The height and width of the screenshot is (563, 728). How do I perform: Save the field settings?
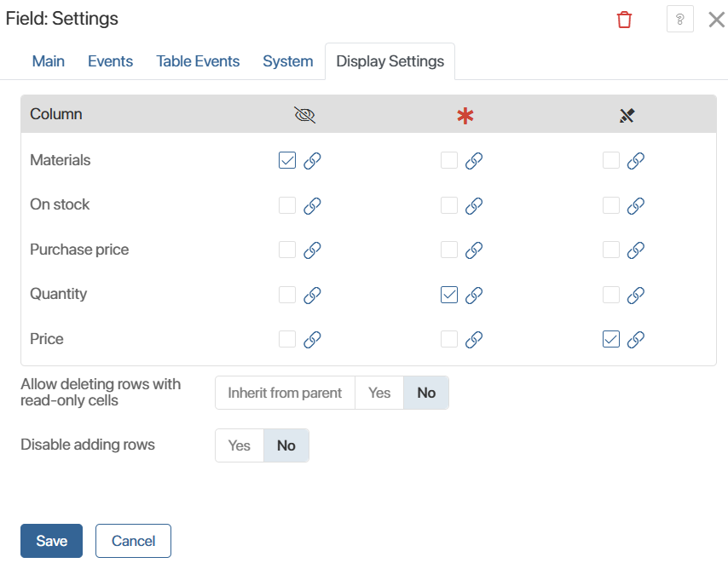[x=51, y=541]
